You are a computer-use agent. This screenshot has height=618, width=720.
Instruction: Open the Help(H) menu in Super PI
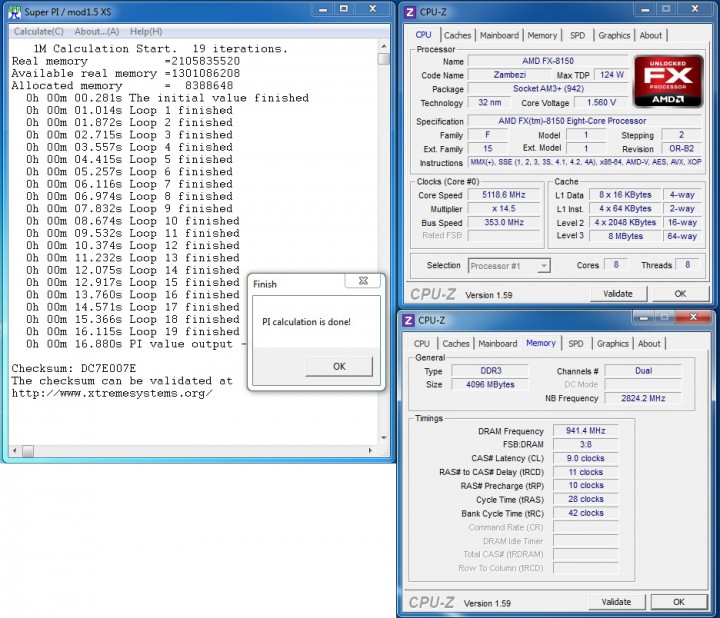pos(146,31)
